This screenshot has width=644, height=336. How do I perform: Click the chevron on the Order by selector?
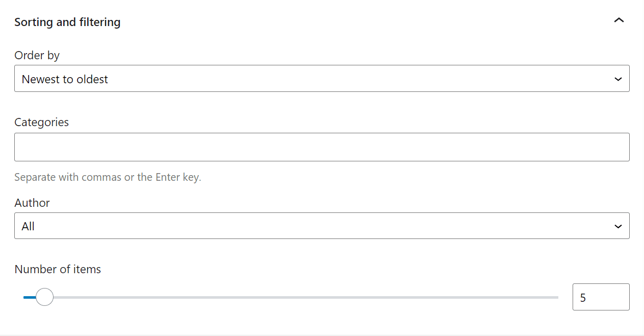[x=618, y=79]
